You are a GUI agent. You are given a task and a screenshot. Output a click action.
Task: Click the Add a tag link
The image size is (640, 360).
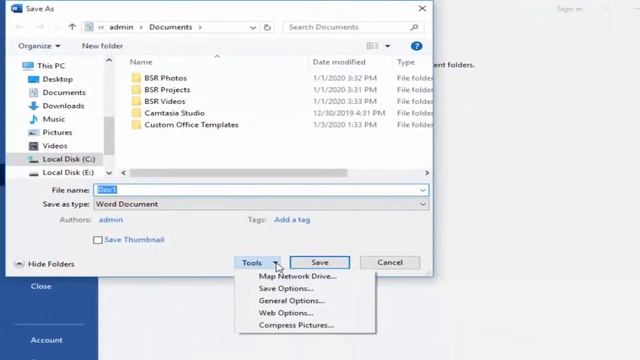tap(292, 220)
